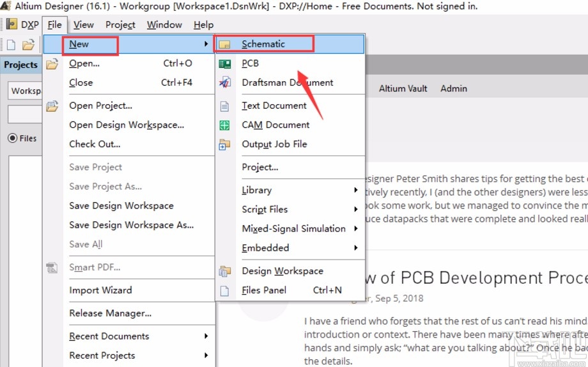The height and width of the screenshot is (367, 588).
Task: Click the CAM Document green icon
Action: click(x=224, y=125)
